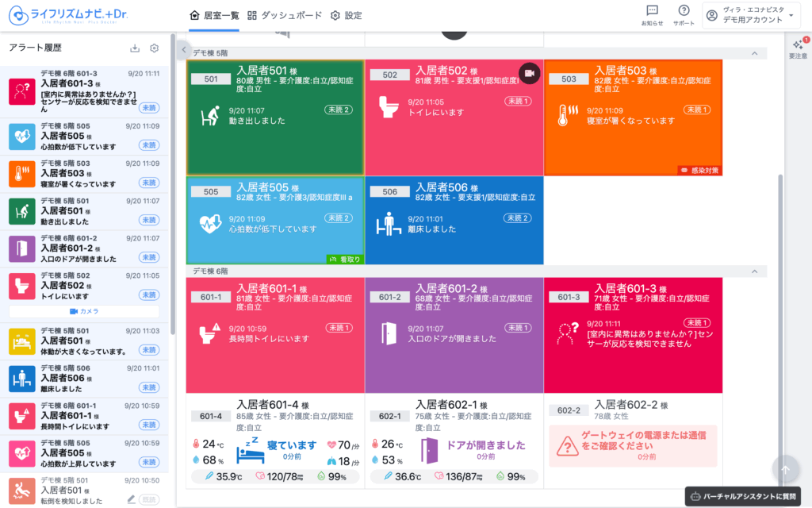
Task: Click the scroll-to-top arrow button
Action: (x=785, y=469)
